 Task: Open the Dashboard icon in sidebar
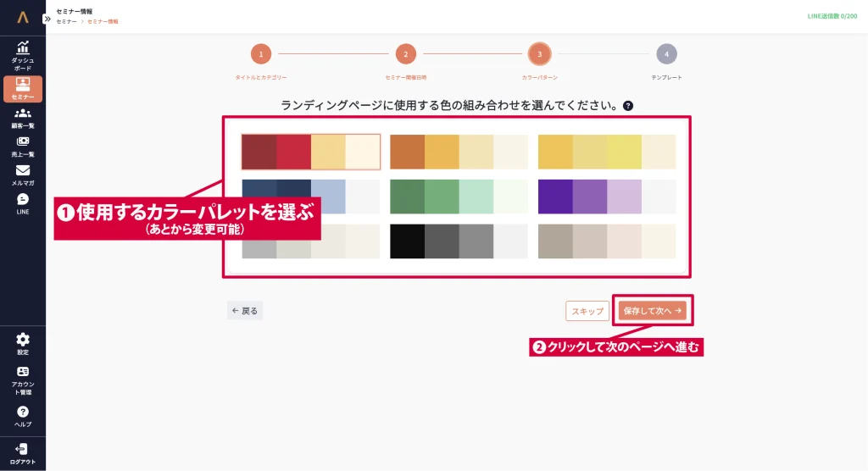(23, 47)
